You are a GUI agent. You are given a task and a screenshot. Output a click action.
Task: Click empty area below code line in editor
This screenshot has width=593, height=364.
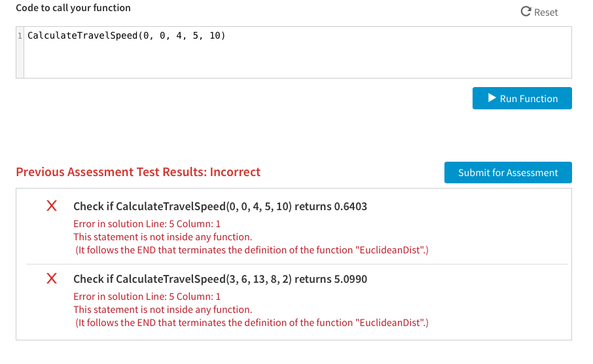pos(298,60)
